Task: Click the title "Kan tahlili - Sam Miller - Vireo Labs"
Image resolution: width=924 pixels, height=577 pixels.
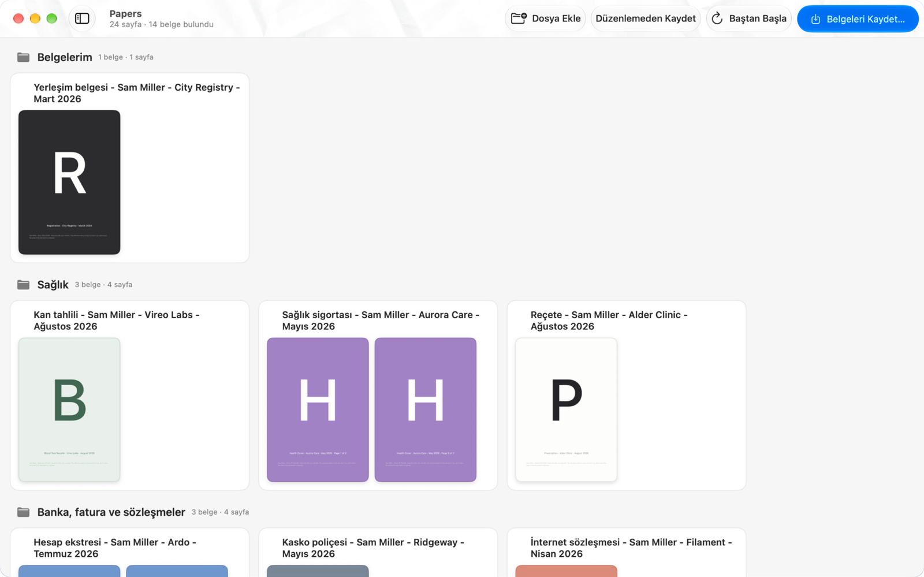Action: pos(117,321)
